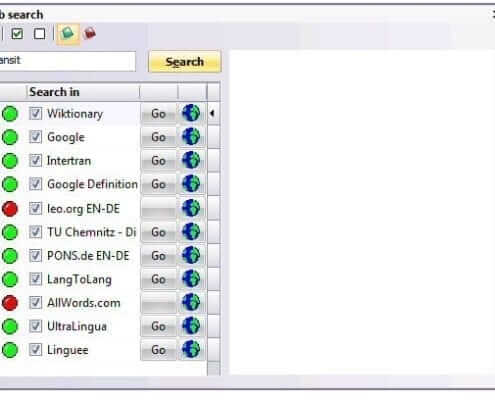Click the red status light beside AllWords.com
495x400 pixels.
10,303
